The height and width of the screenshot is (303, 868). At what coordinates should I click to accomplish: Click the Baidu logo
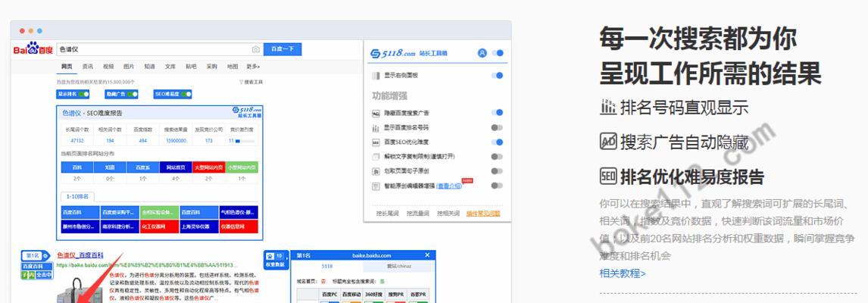(x=33, y=49)
